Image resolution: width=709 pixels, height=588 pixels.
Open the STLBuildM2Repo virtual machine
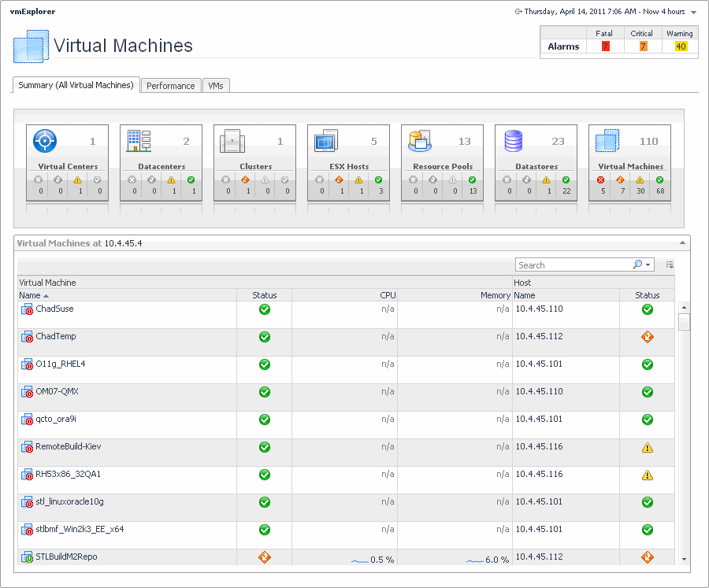66,557
